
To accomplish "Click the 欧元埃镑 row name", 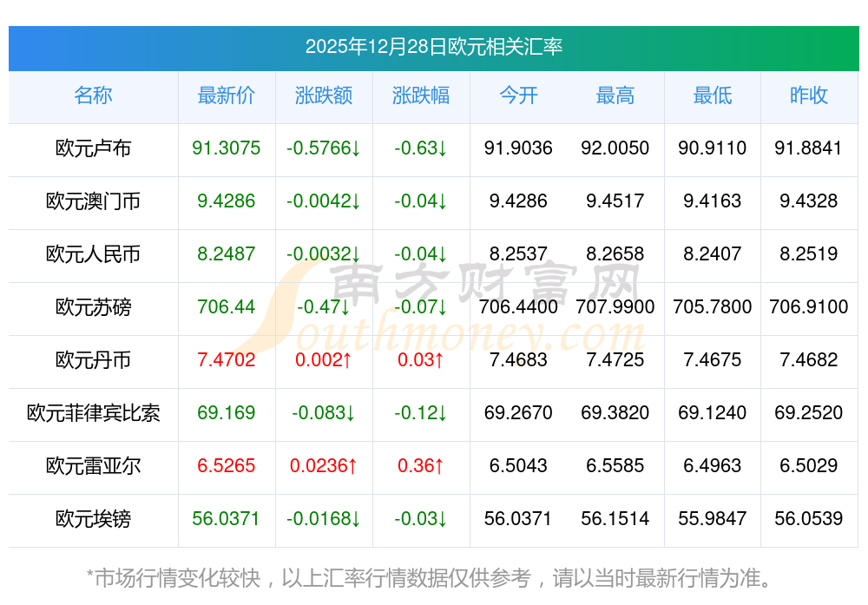I will pos(93,519).
